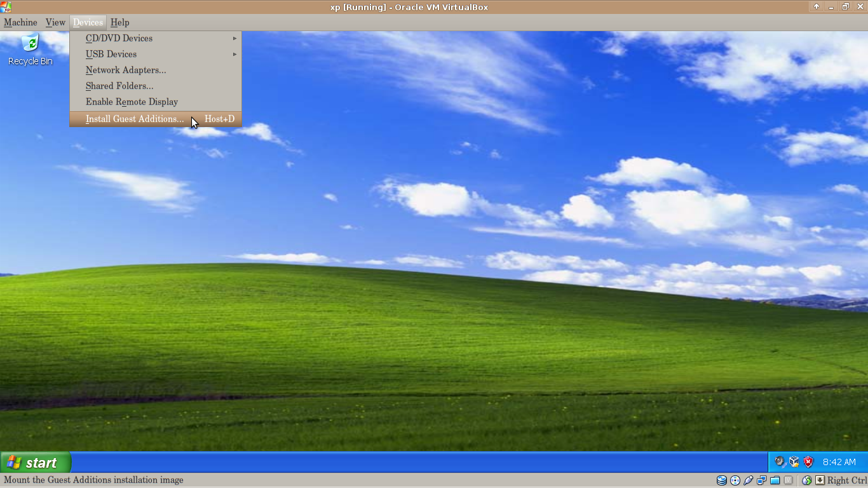Image resolution: width=868 pixels, height=488 pixels.
Task: Choose Network Adapters from Devices menu
Action: (156, 70)
